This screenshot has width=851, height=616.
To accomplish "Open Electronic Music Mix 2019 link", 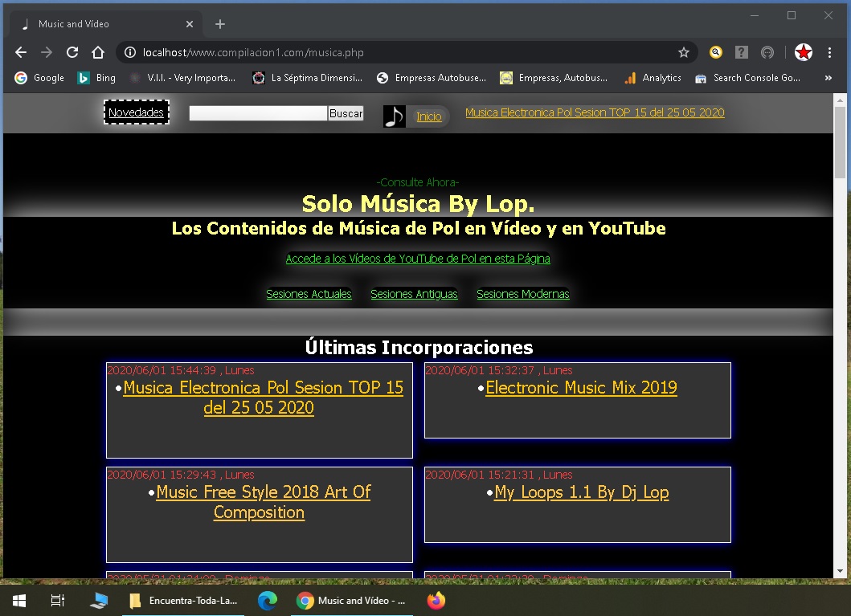I will (581, 387).
